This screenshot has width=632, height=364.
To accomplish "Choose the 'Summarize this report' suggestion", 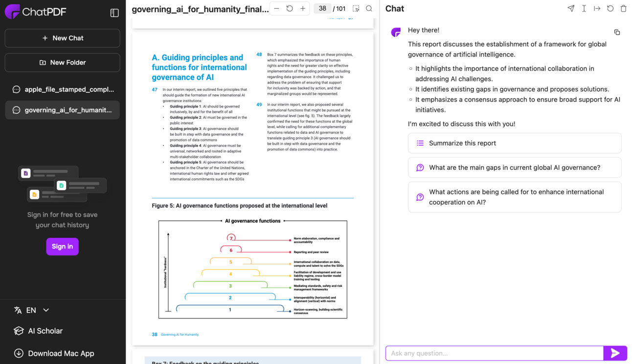I will click(x=515, y=143).
